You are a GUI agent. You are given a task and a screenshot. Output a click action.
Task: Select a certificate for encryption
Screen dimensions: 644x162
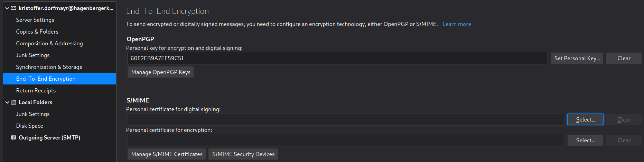pyautogui.click(x=585, y=140)
